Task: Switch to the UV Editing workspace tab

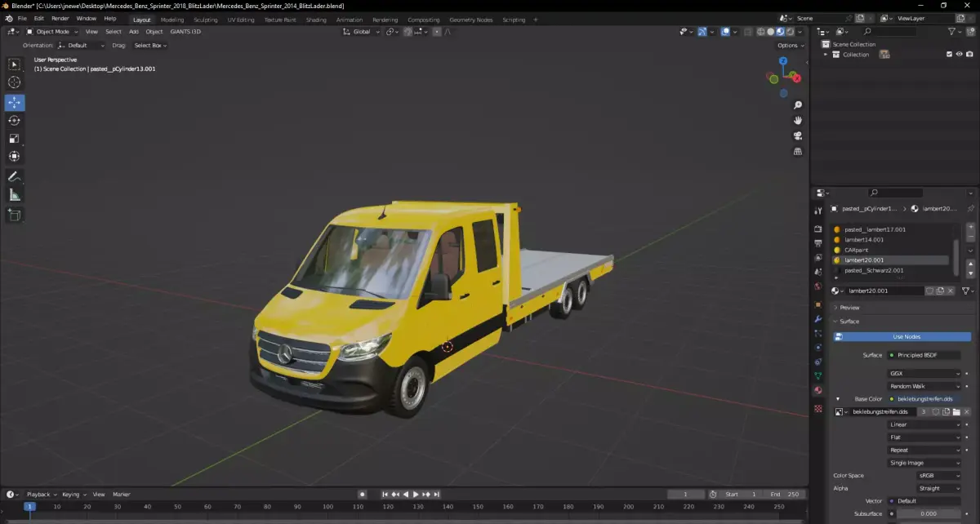Action: point(241,20)
